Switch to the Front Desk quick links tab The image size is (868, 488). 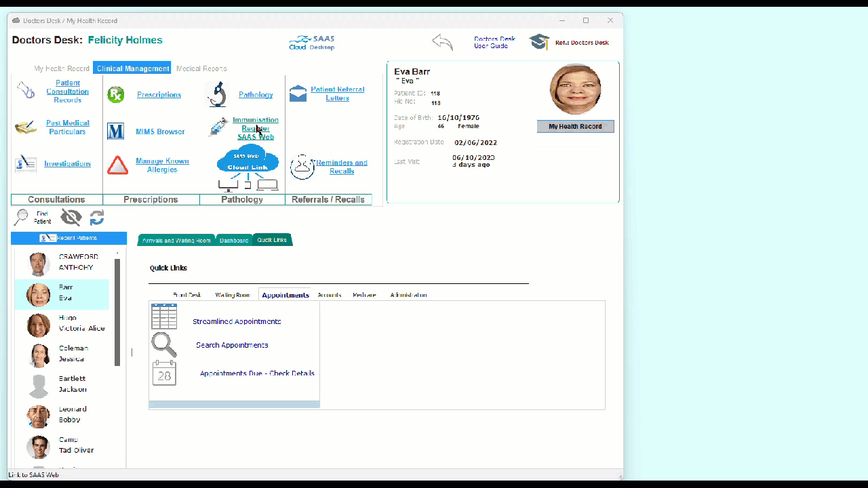pyautogui.click(x=187, y=295)
